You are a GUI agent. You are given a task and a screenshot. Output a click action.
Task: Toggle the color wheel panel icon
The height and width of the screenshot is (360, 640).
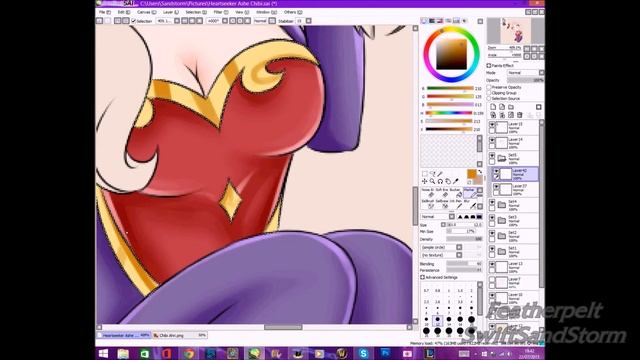[424, 21]
